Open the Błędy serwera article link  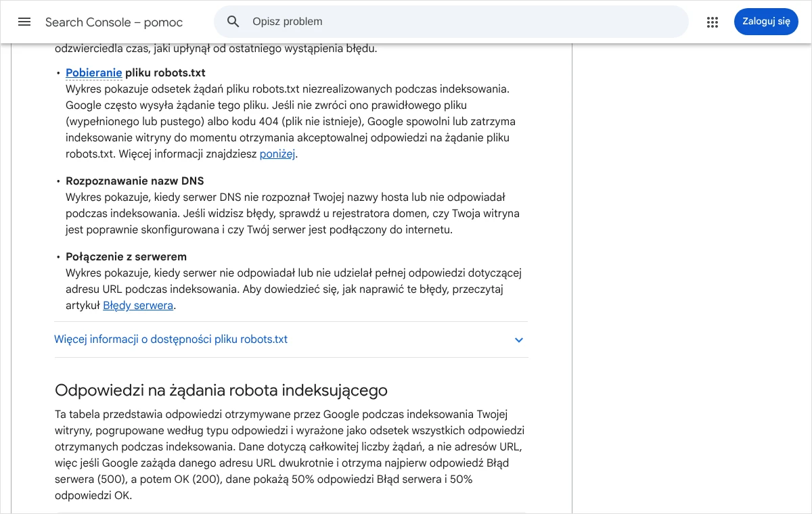point(138,306)
